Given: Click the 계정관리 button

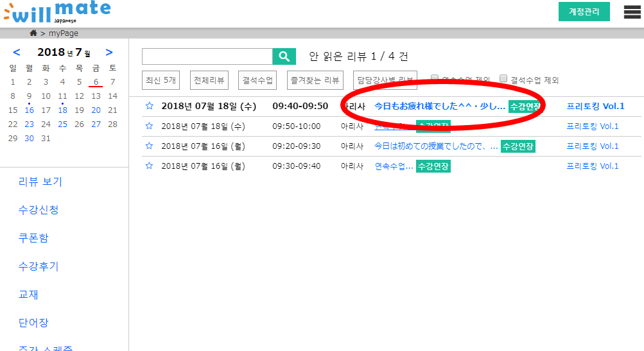Looking at the screenshot, I should tap(584, 12).
